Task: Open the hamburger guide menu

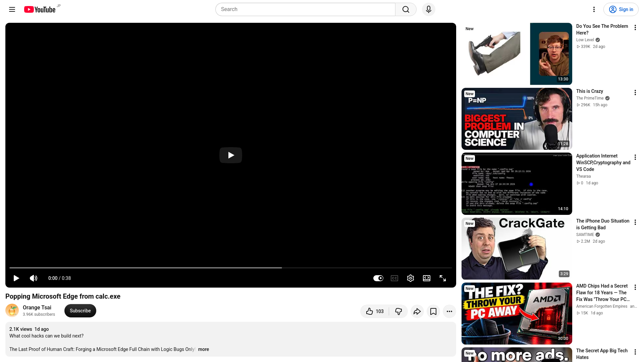Action: pyautogui.click(x=12, y=9)
